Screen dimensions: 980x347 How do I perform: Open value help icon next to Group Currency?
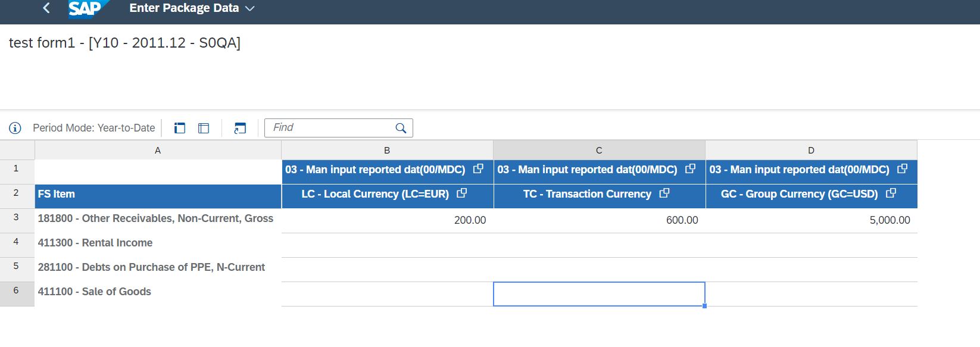pos(891,193)
